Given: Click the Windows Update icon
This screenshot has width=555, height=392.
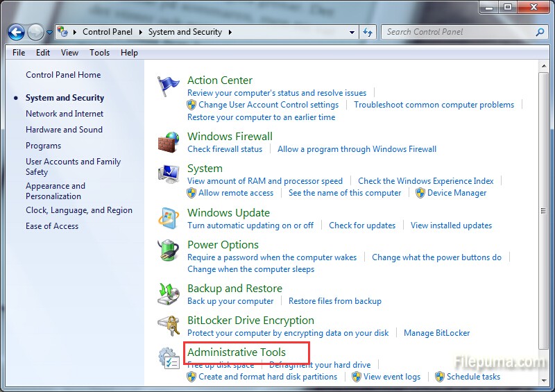Looking at the screenshot, I should point(169,219).
